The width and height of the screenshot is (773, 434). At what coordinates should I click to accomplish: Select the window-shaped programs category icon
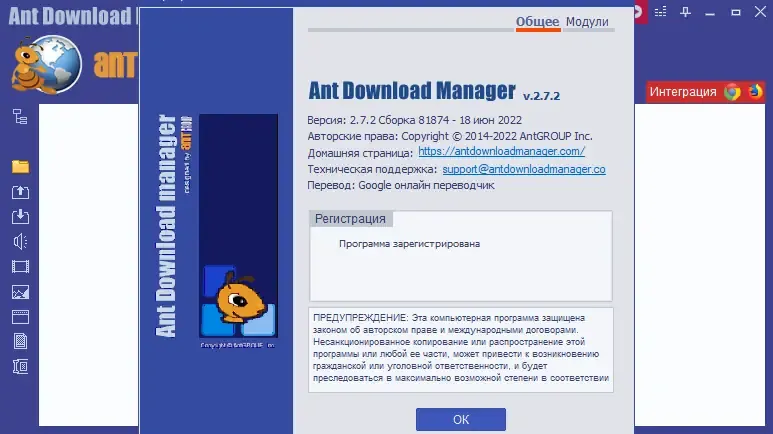[x=20, y=317]
